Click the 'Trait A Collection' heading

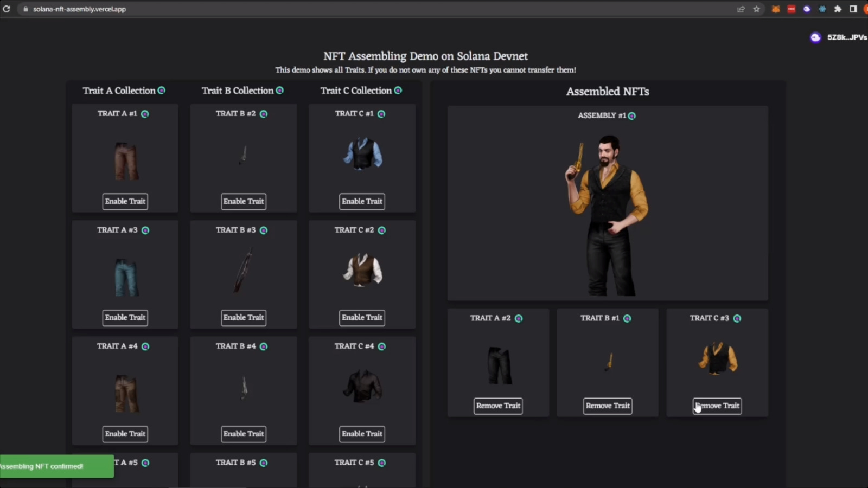pos(119,91)
